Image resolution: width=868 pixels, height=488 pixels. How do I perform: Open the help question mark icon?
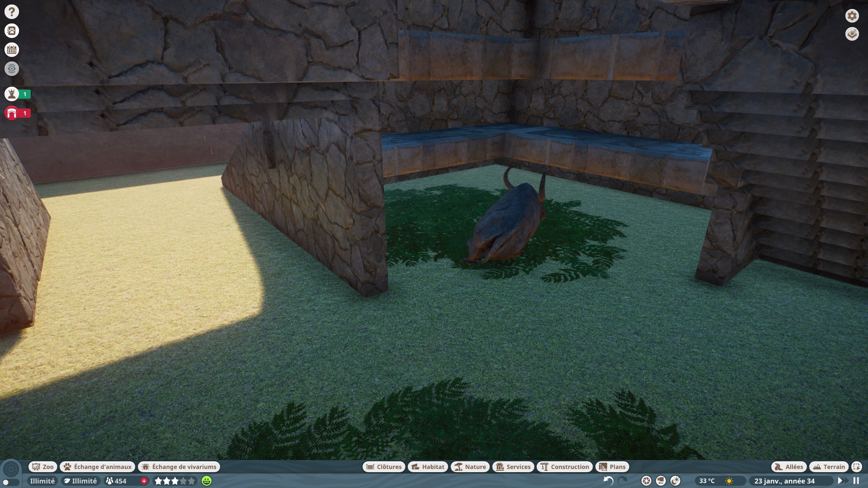click(12, 12)
